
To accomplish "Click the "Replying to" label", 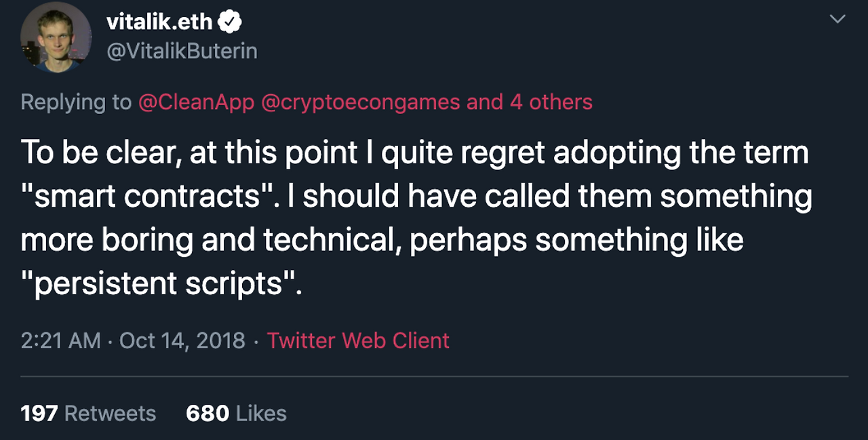I will point(76,102).
